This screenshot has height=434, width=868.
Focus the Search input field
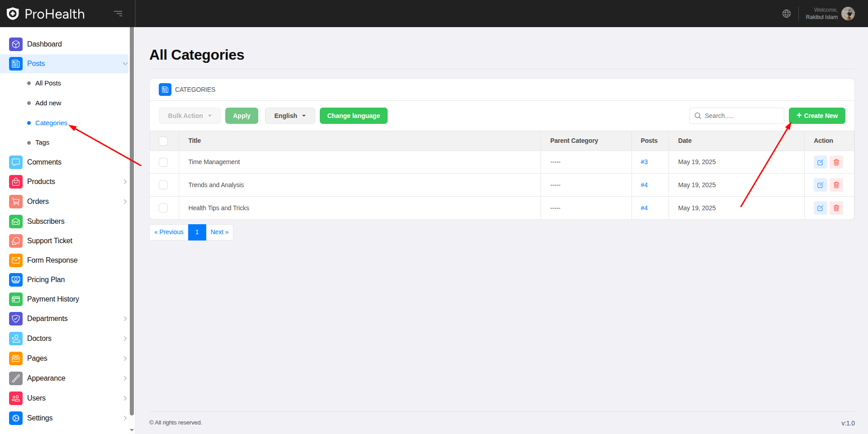click(x=736, y=116)
